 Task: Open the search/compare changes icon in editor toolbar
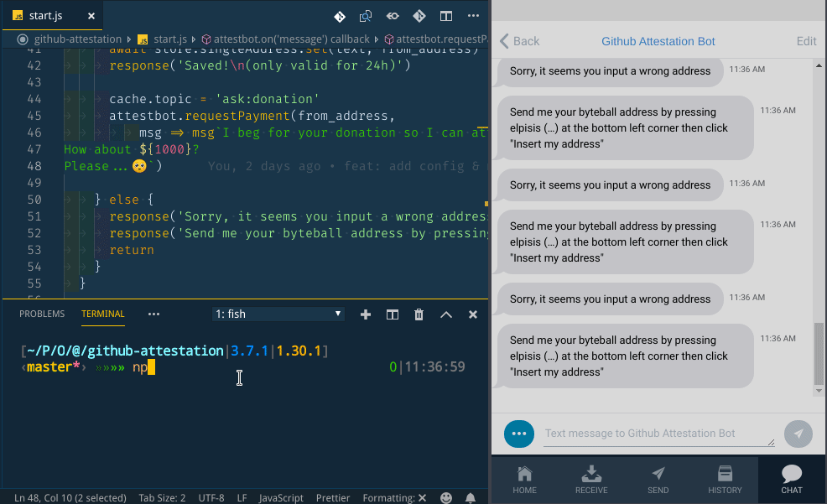tap(366, 16)
